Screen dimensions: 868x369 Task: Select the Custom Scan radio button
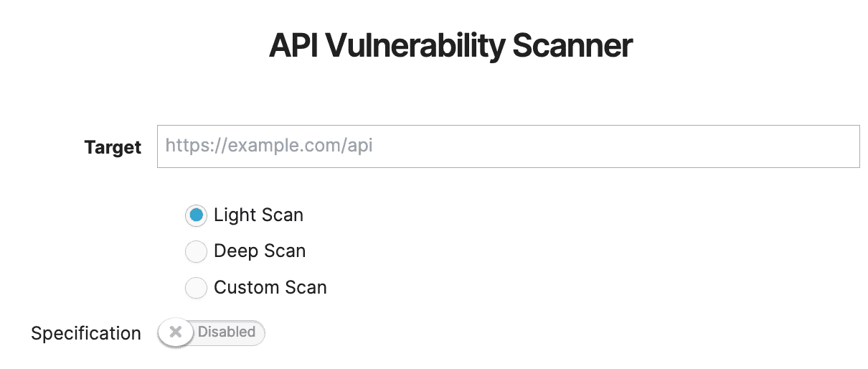tap(196, 288)
